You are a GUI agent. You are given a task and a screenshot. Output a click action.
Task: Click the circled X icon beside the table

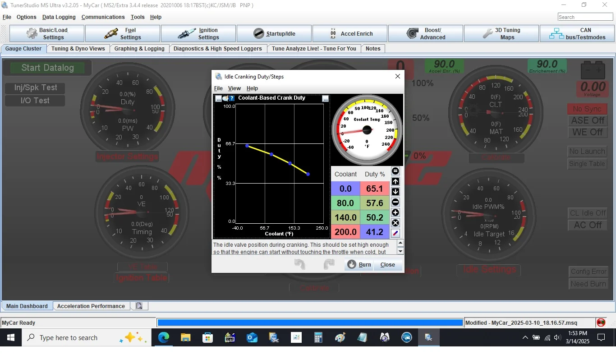click(x=395, y=223)
